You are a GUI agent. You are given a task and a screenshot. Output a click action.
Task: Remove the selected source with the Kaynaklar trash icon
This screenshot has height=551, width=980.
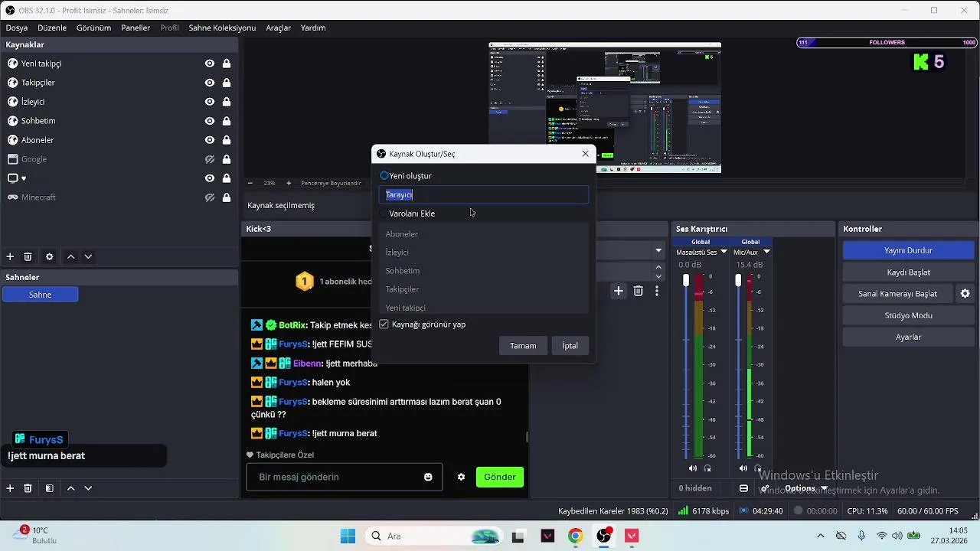(28, 257)
